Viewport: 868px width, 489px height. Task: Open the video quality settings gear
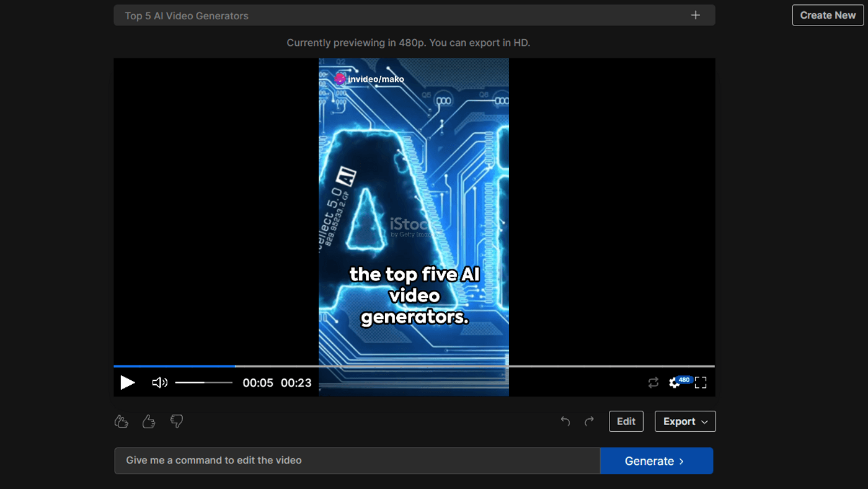click(674, 383)
